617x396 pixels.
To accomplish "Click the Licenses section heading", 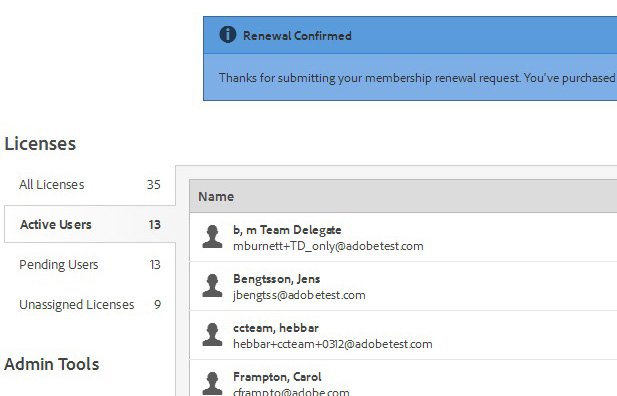I will click(40, 143).
